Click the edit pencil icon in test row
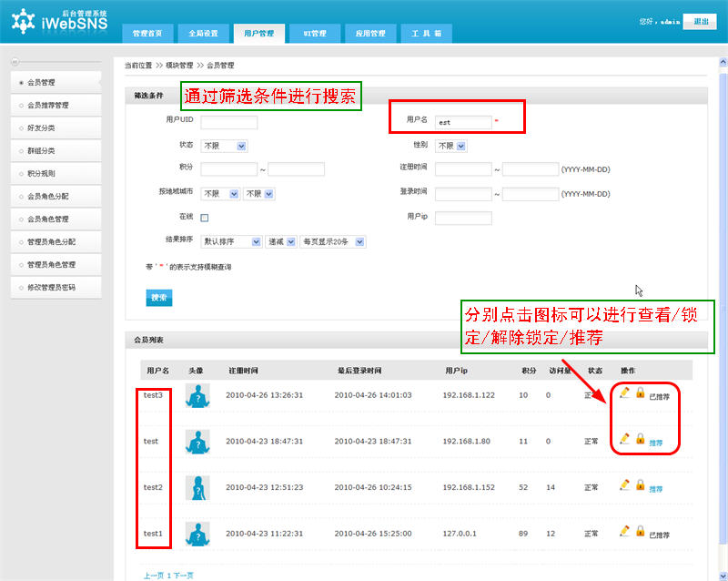Image resolution: width=728 pixels, height=581 pixels. tap(625, 439)
